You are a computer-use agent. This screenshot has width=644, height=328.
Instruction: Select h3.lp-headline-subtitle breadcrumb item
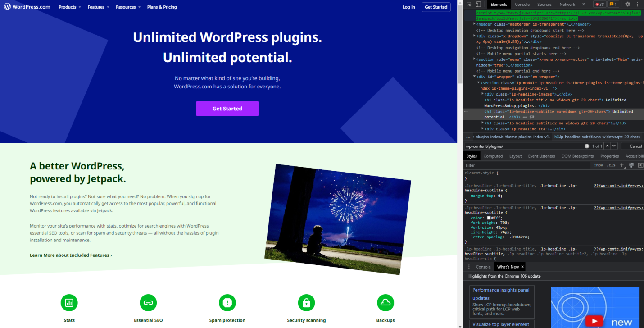point(597,137)
